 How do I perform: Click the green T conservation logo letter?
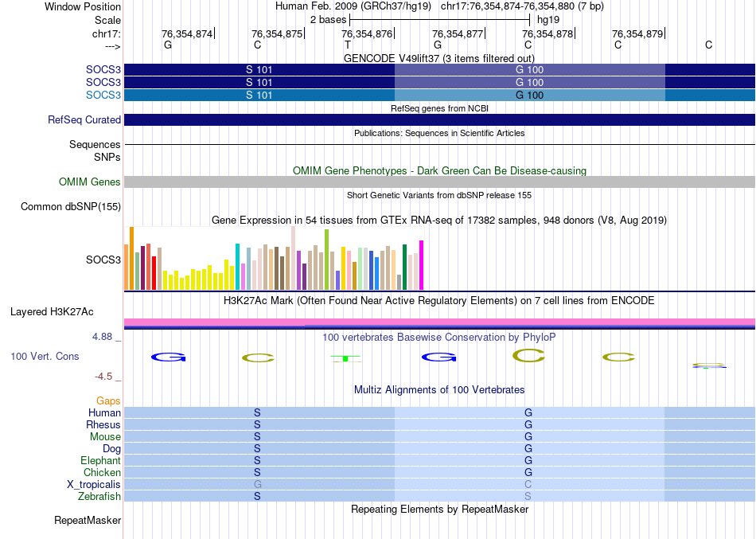click(345, 358)
